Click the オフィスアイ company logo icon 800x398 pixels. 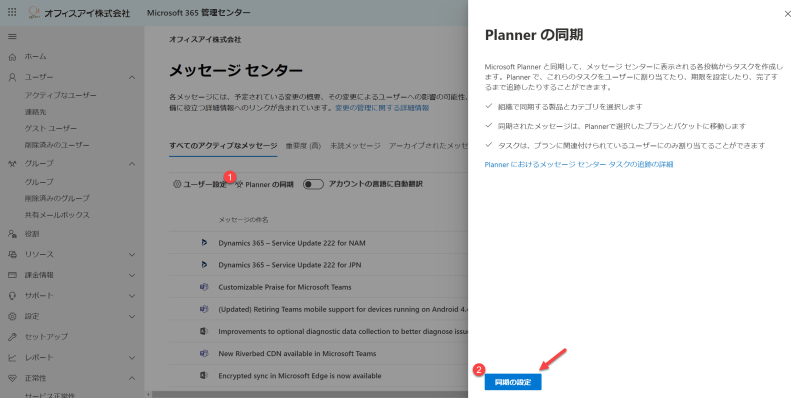[x=35, y=12]
